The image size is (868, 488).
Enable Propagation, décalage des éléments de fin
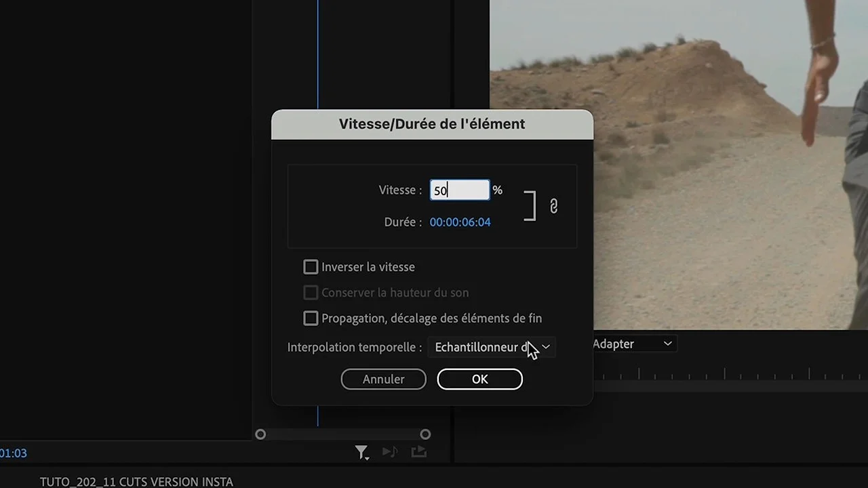pos(311,318)
